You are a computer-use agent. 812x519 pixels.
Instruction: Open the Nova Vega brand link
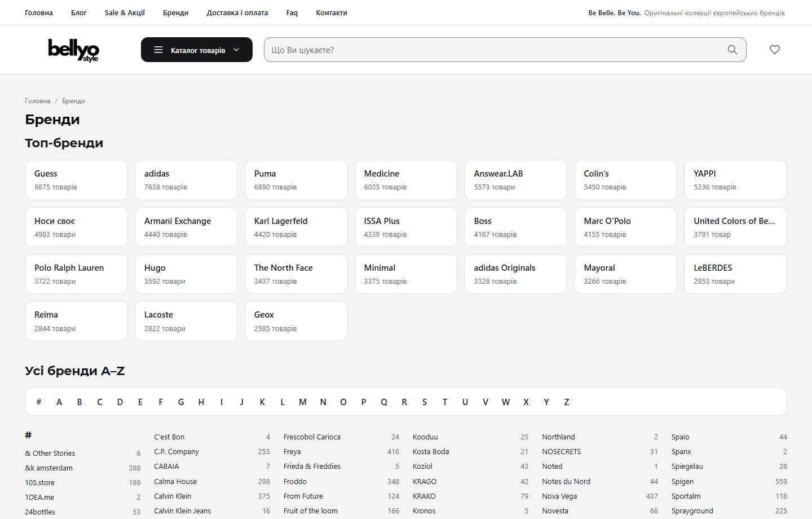[559, 496]
